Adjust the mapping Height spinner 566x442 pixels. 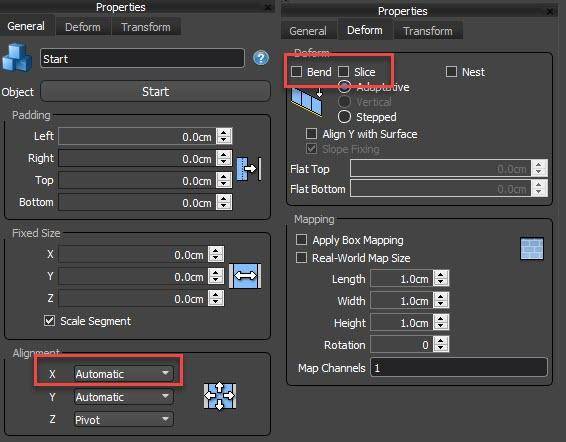tap(441, 322)
